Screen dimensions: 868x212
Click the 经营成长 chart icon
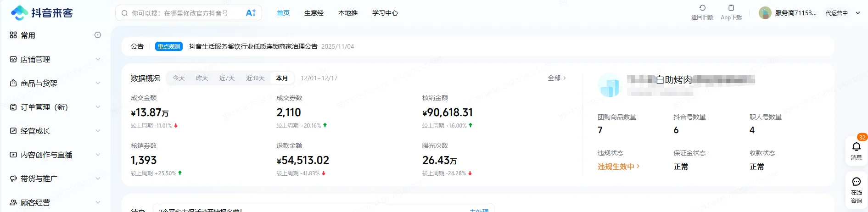point(13,131)
